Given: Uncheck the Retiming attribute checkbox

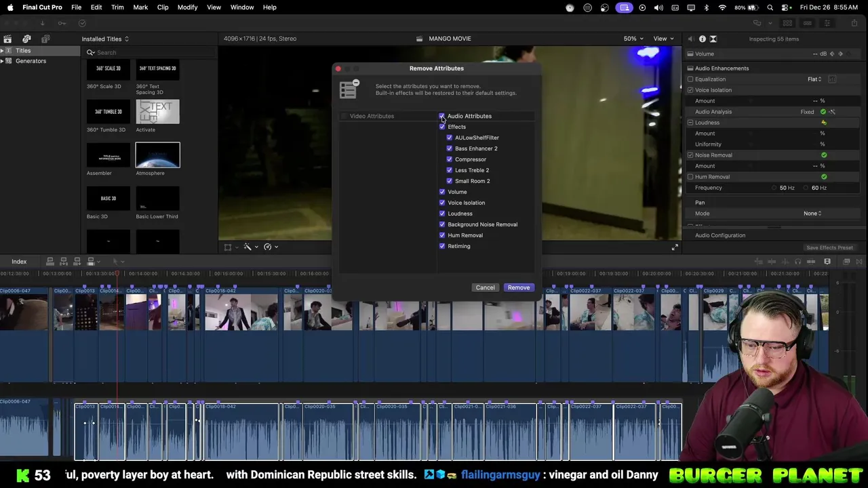Looking at the screenshot, I should [442, 246].
